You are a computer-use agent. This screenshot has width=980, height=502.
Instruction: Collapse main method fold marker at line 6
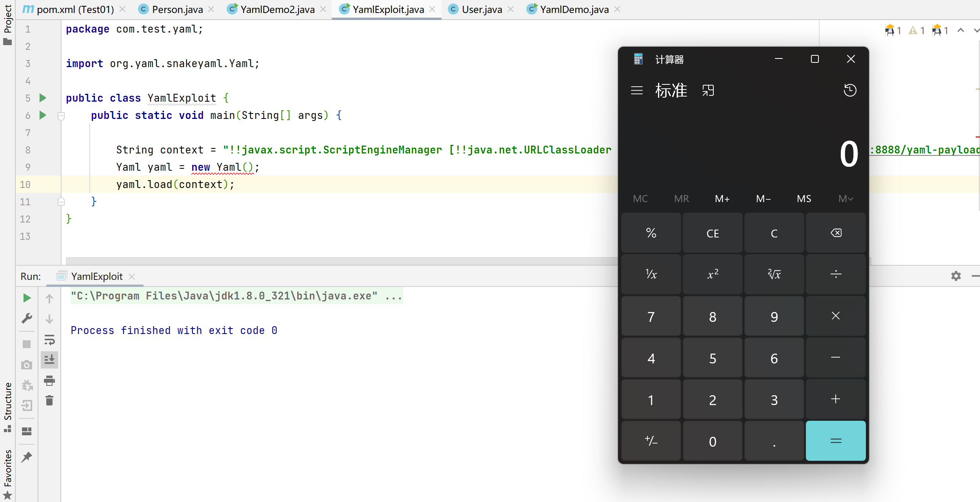(61, 116)
